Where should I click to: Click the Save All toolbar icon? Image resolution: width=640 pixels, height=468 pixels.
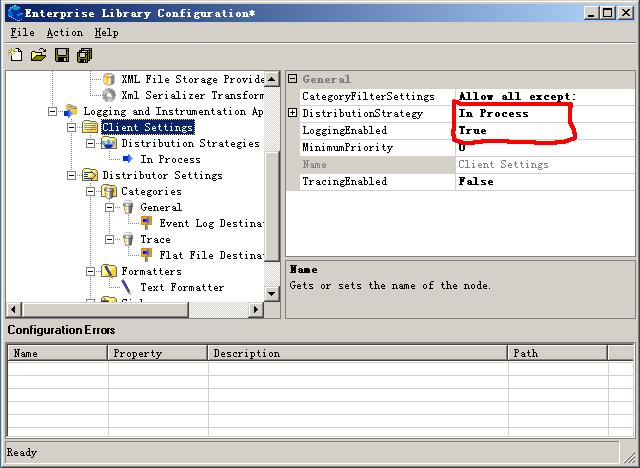pyautogui.click(x=84, y=55)
